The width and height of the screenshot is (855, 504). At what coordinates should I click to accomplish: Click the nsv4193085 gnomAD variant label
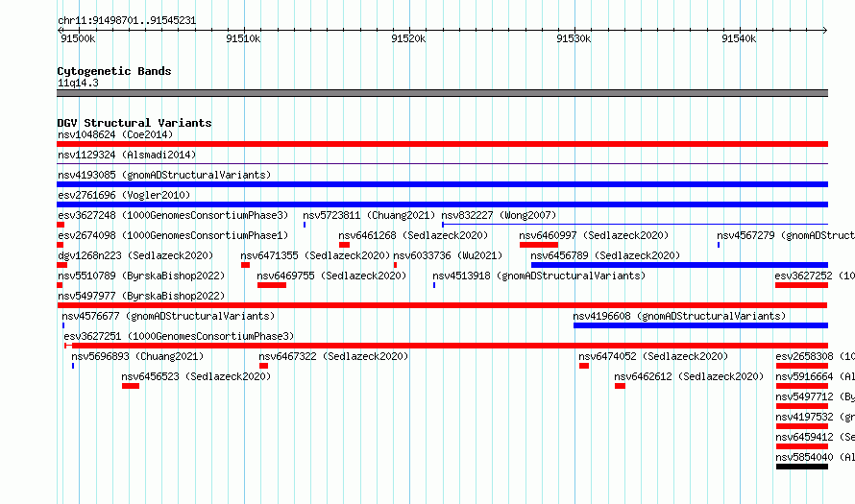(x=164, y=175)
